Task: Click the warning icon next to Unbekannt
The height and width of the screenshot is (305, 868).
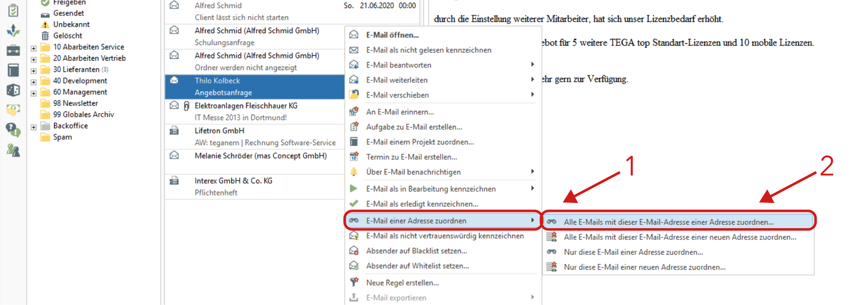Action: tap(45, 24)
